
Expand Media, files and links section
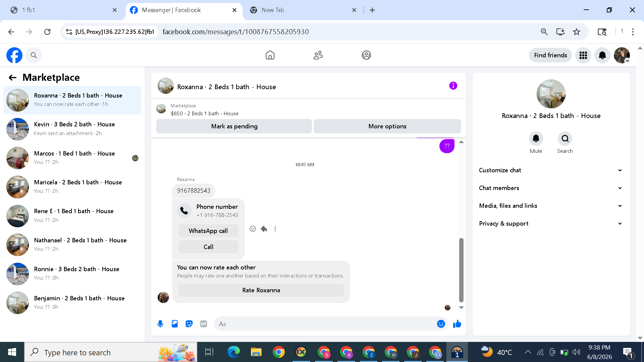551,206
